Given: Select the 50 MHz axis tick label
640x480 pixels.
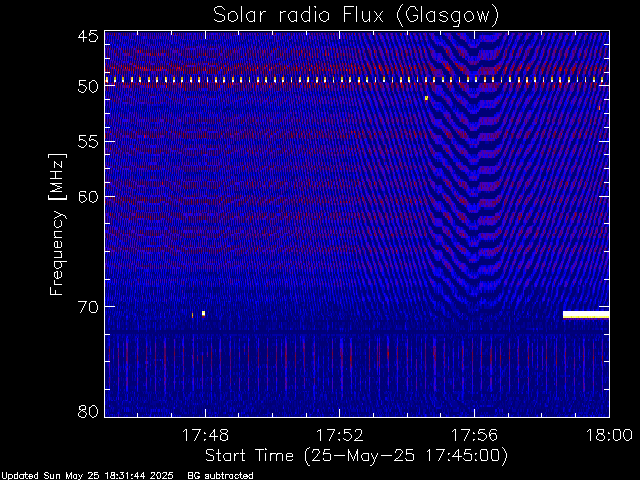Looking at the screenshot, I should click(x=88, y=87).
